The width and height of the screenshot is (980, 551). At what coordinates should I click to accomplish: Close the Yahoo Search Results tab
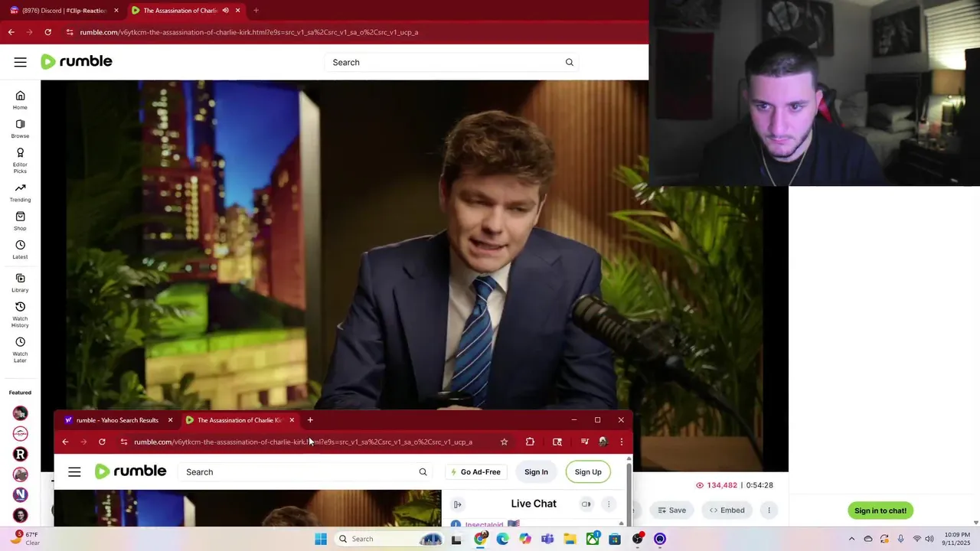170,419
